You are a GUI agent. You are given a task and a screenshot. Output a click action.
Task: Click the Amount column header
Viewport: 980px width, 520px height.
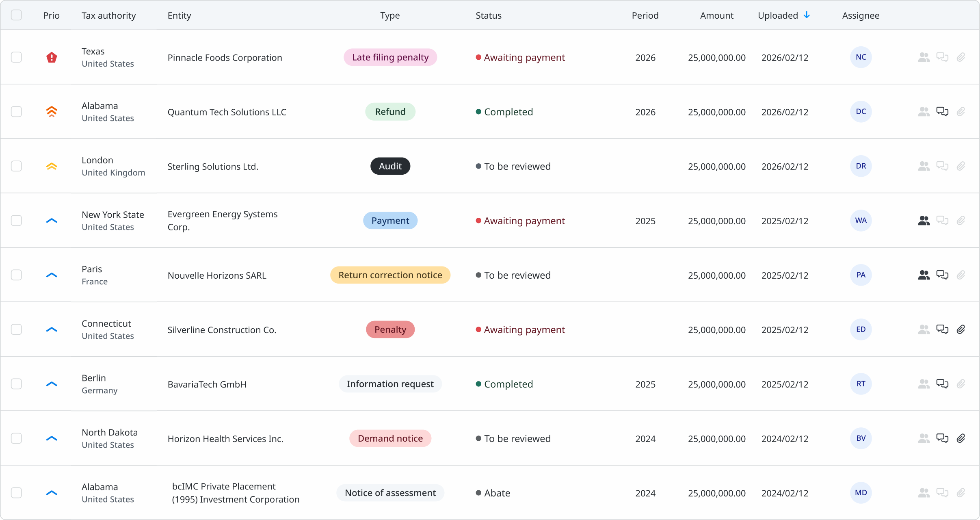[x=716, y=15]
